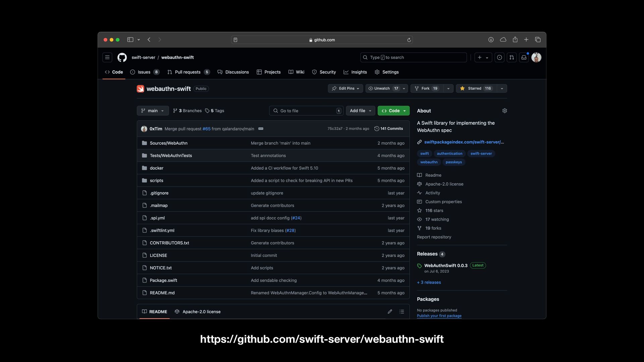Click the + 3 releases link

429,282
